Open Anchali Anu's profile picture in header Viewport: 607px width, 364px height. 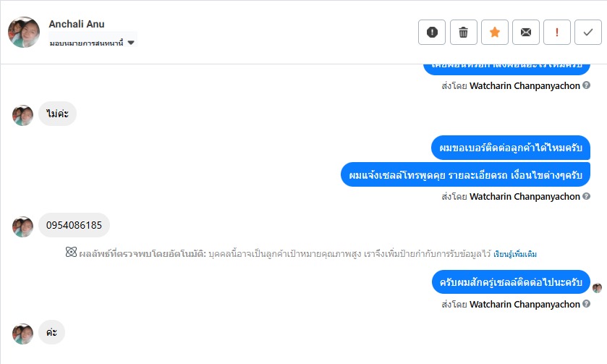24,32
